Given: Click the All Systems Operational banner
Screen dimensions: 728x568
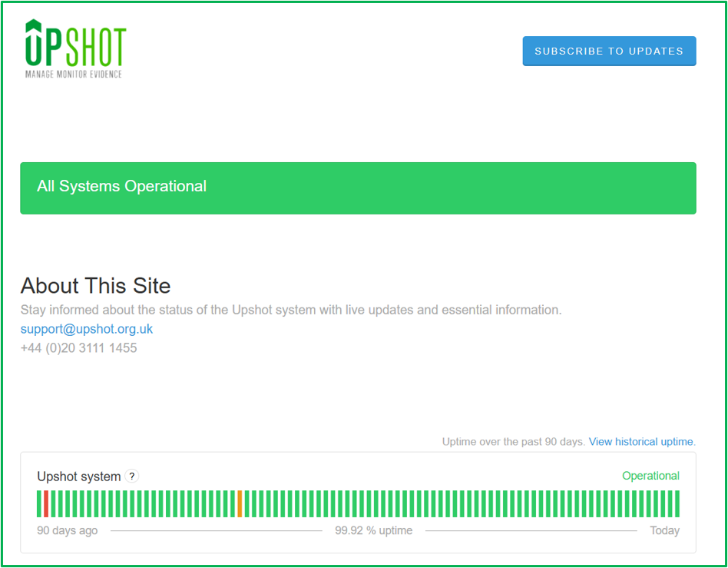Looking at the screenshot, I should pyautogui.click(x=358, y=188).
